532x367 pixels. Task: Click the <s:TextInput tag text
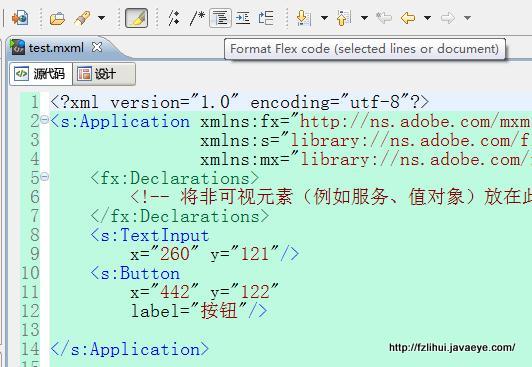(150, 235)
